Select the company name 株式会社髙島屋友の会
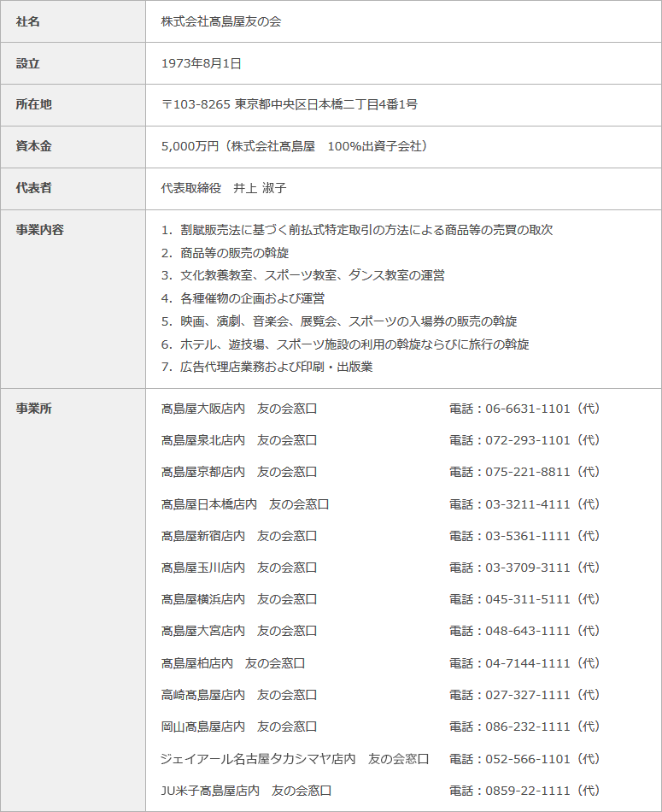Screen dimensions: 662x812 (x=221, y=21)
